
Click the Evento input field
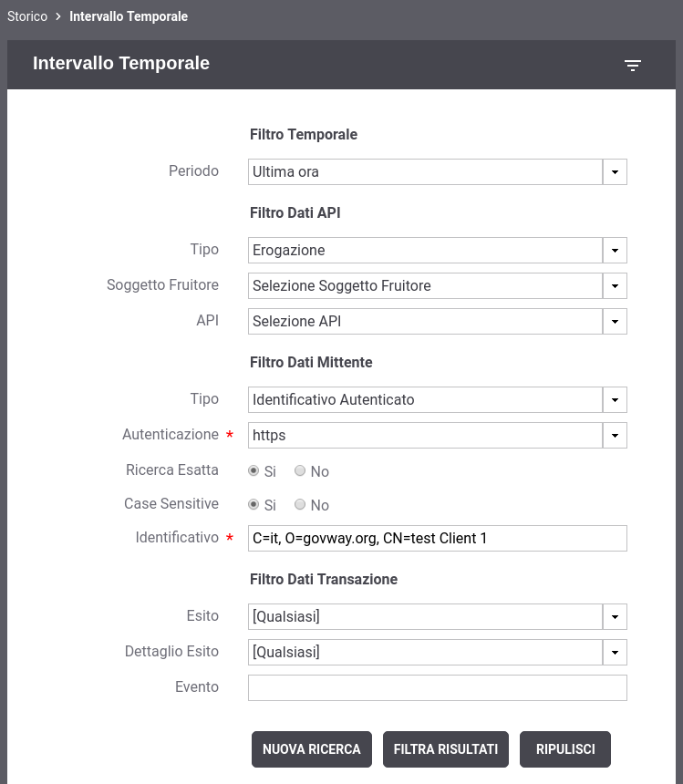437,687
